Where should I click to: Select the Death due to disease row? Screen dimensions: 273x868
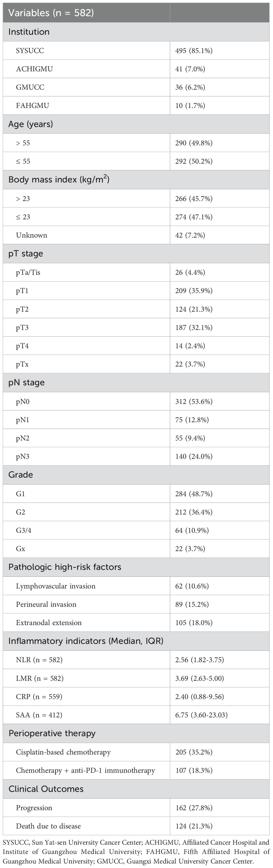click(136, 826)
